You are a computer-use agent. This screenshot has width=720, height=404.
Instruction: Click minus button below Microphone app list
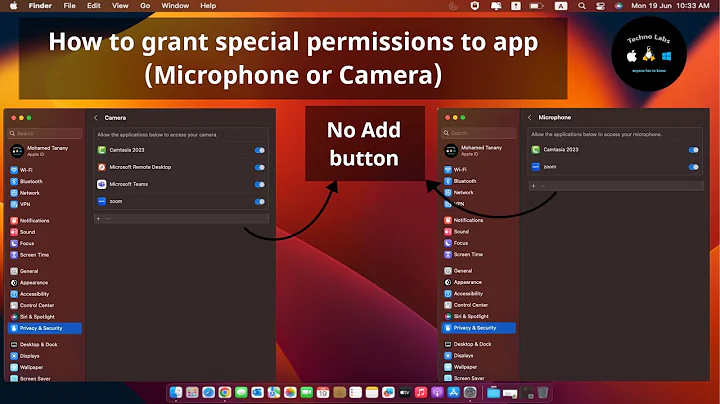(543, 186)
